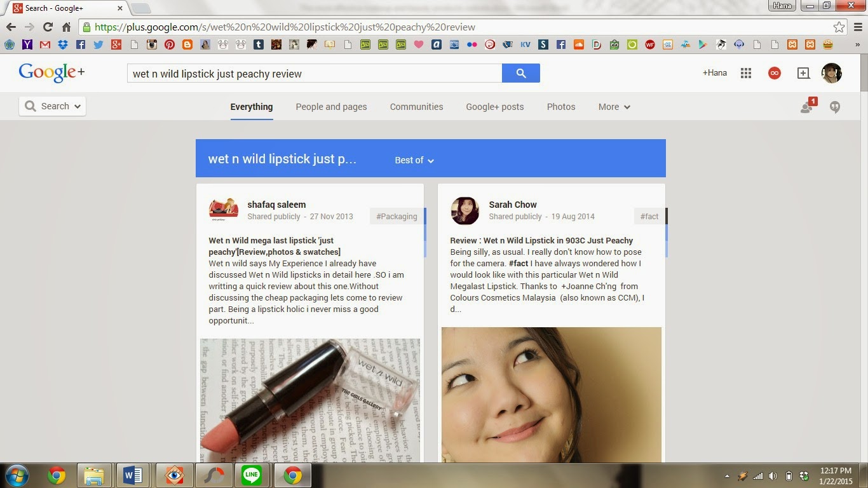This screenshot has width=868, height=488.
Task: Open shafaq saleem's profile name
Action: coord(276,205)
